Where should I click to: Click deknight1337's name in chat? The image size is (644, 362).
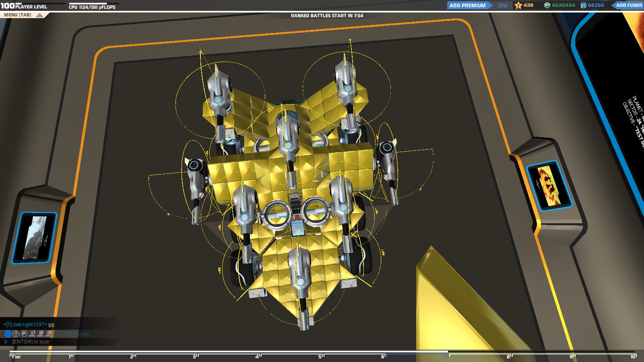click(x=29, y=324)
